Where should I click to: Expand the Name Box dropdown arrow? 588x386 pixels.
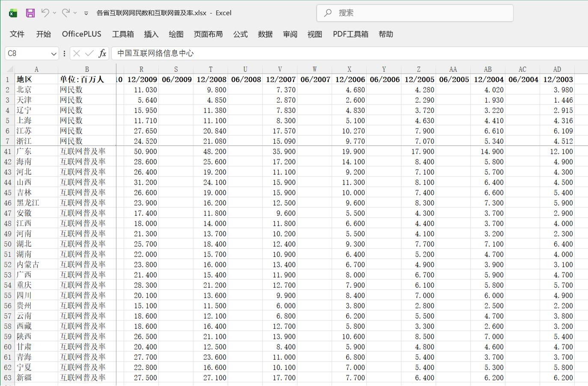click(53, 54)
